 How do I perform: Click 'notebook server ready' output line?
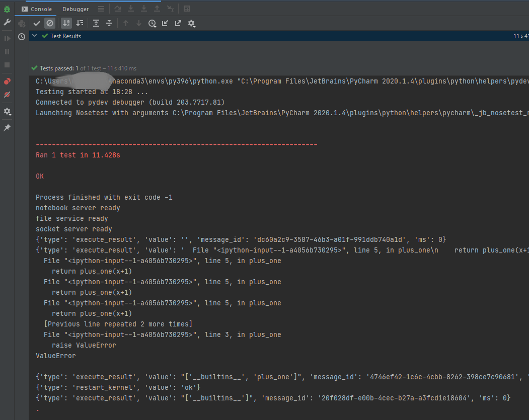(x=78, y=208)
